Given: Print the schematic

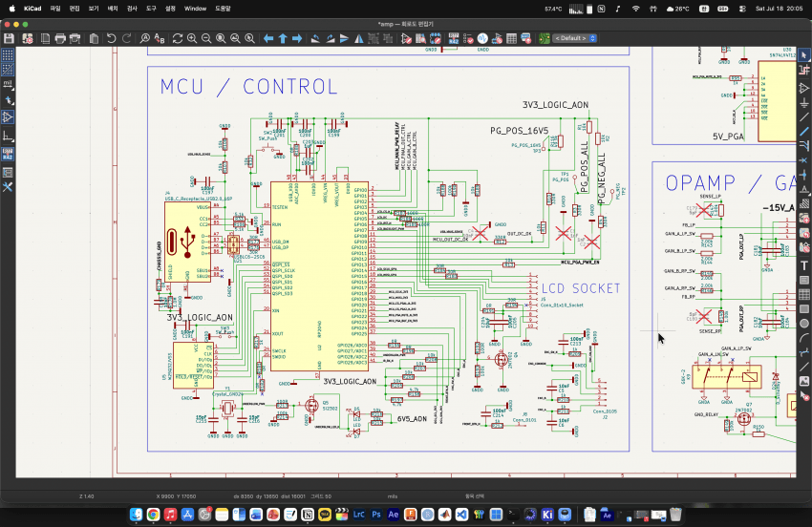Looking at the screenshot, I should point(60,38).
